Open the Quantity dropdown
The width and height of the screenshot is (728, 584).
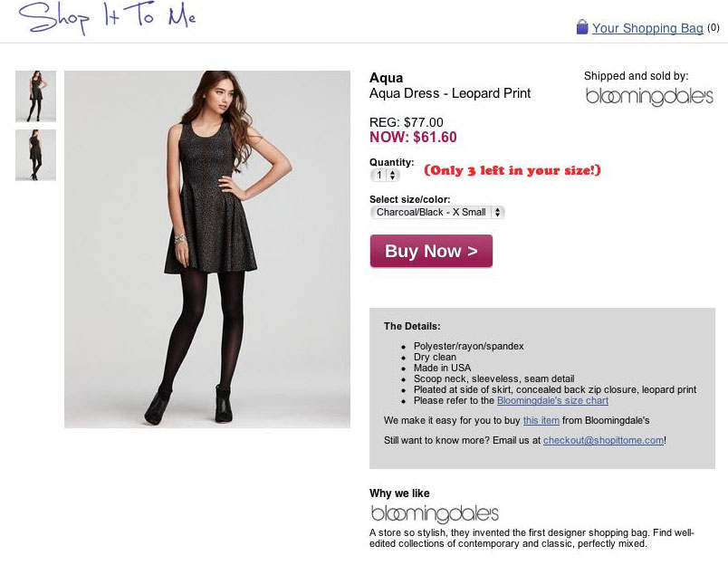385,175
